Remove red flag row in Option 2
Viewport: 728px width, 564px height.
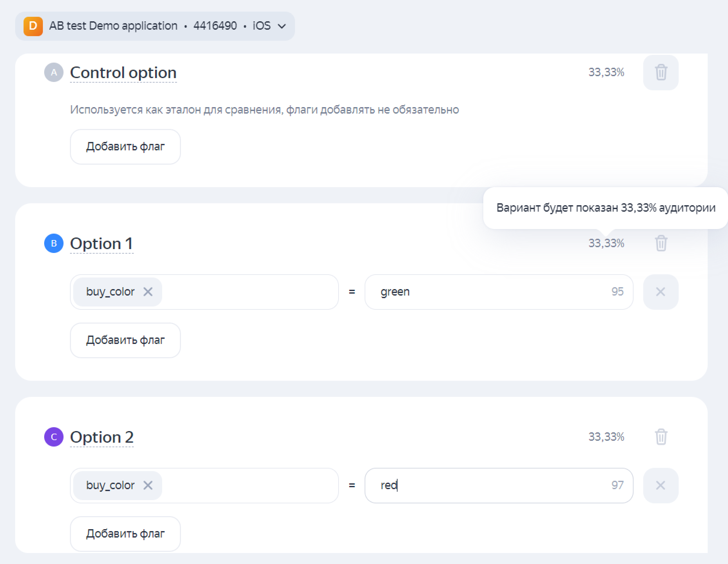(x=660, y=485)
